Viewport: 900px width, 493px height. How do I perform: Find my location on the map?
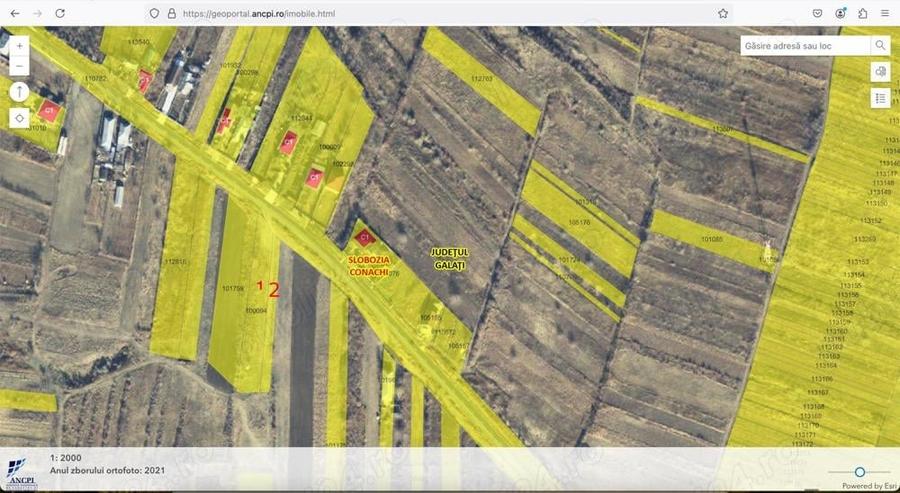20,118
